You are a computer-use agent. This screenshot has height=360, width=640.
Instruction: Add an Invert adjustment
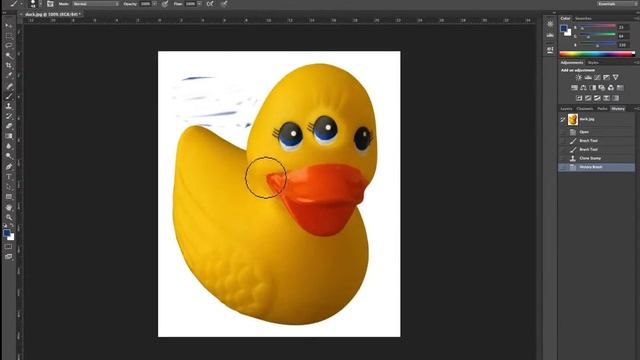click(x=579, y=98)
